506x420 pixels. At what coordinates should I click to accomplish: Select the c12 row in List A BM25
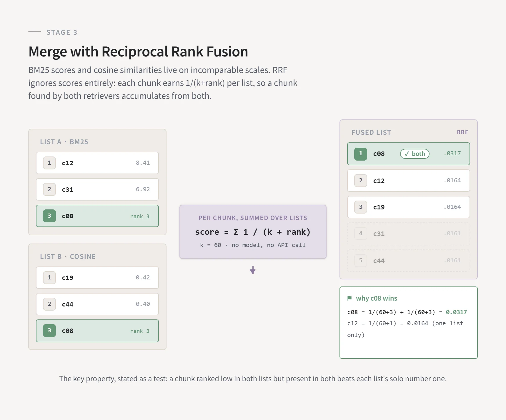tap(97, 163)
